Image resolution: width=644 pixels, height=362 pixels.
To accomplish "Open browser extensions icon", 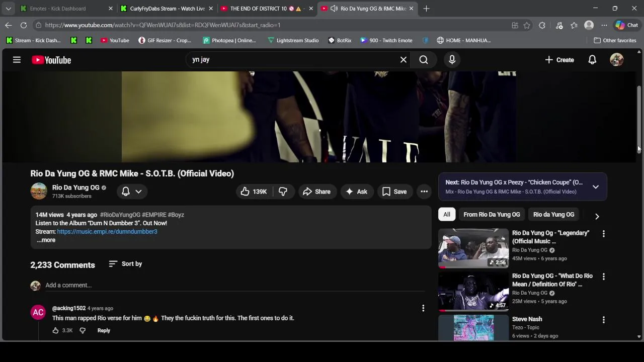I will tap(542, 25).
